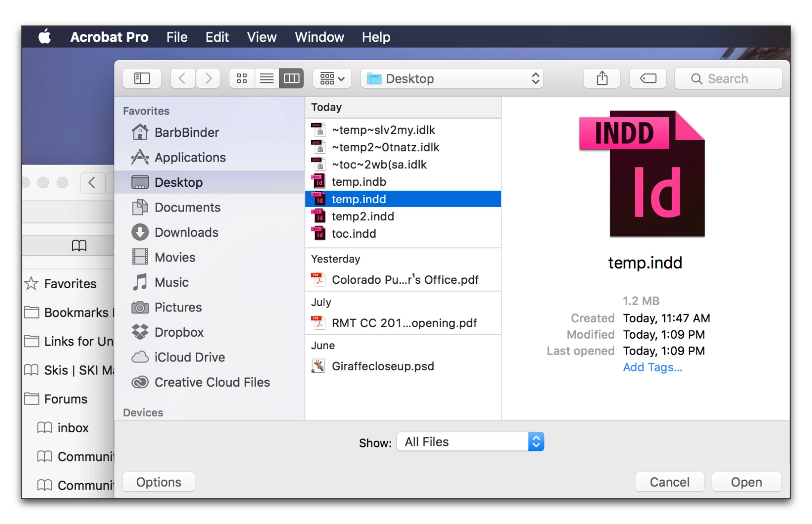This screenshot has height=524, width=812.
Task: Click the Options button
Action: coord(159,482)
